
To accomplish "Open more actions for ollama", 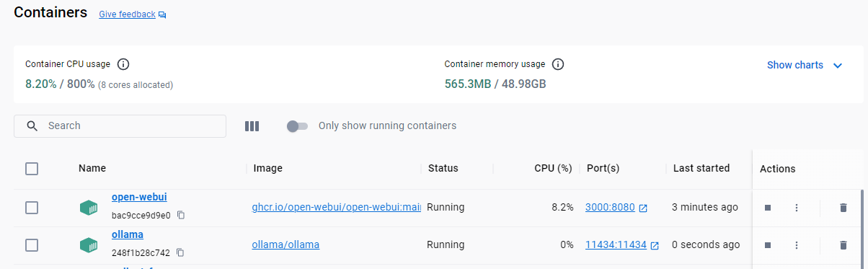I will click(x=797, y=245).
